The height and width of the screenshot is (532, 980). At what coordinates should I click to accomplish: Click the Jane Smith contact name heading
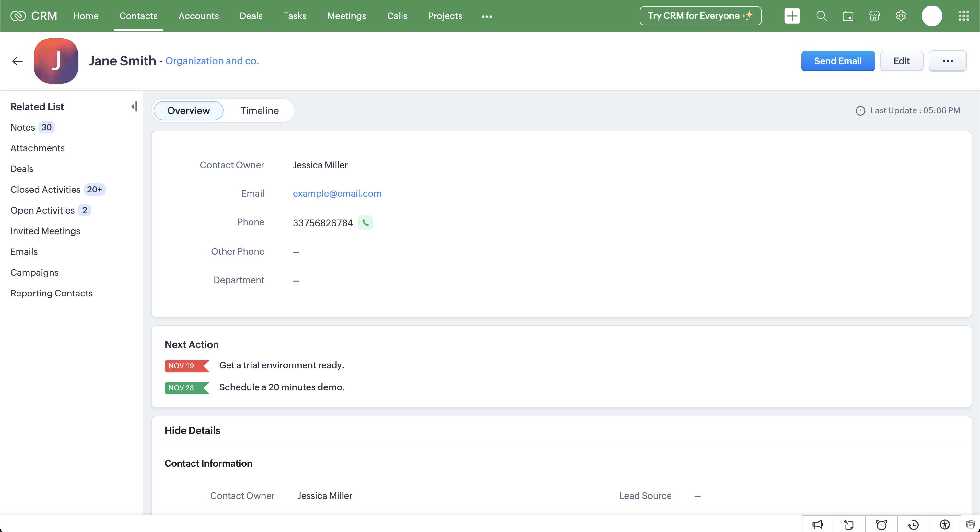point(122,61)
